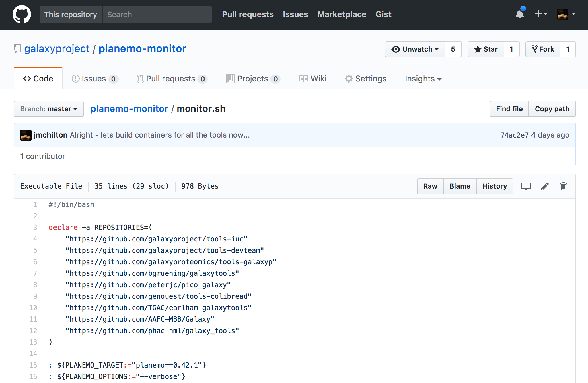Click the PLANEMO_TARGET line

point(127,365)
